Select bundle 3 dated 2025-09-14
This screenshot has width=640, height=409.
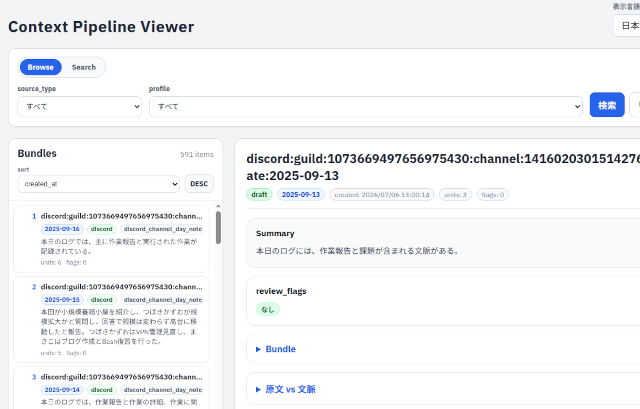click(111, 388)
